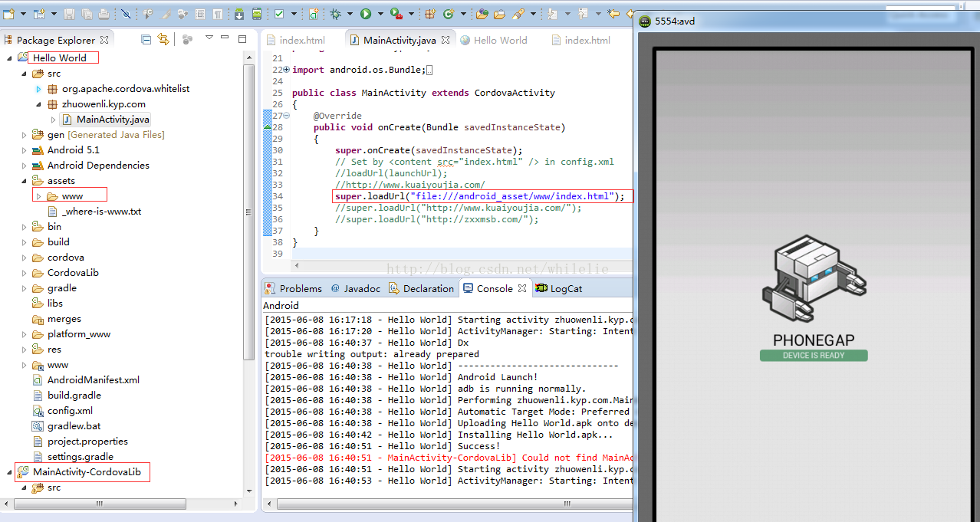Click the yellow back navigation arrow
Viewport: 980px width, 522px height.
pyautogui.click(x=613, y=14)
